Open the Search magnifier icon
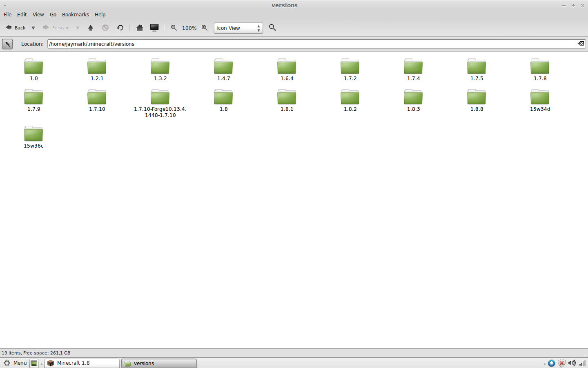 click(272, 28)
